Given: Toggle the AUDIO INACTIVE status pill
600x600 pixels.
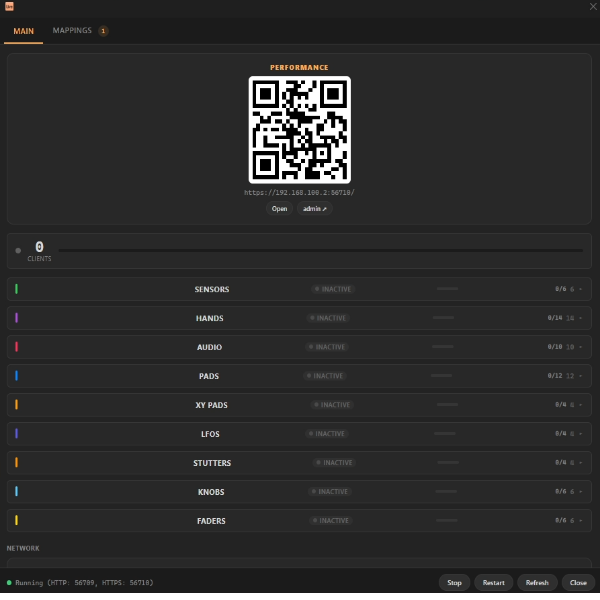Looking at the screenshot, I should [x=327, y=347].
